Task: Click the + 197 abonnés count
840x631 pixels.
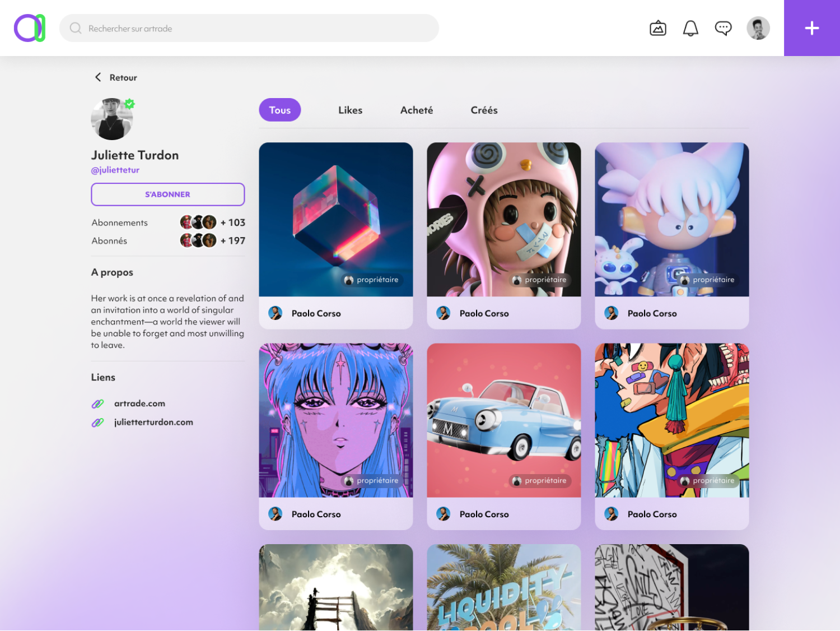Action: click(233, 240)
